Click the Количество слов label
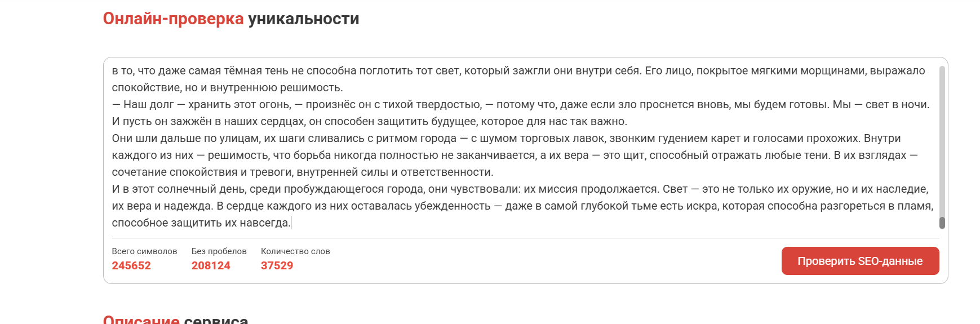The width and height of the screenshot is (980, 324). pos(295,251)
